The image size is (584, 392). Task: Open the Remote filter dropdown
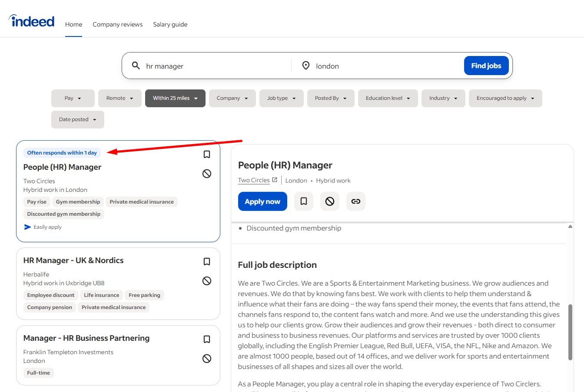point(120,98)
